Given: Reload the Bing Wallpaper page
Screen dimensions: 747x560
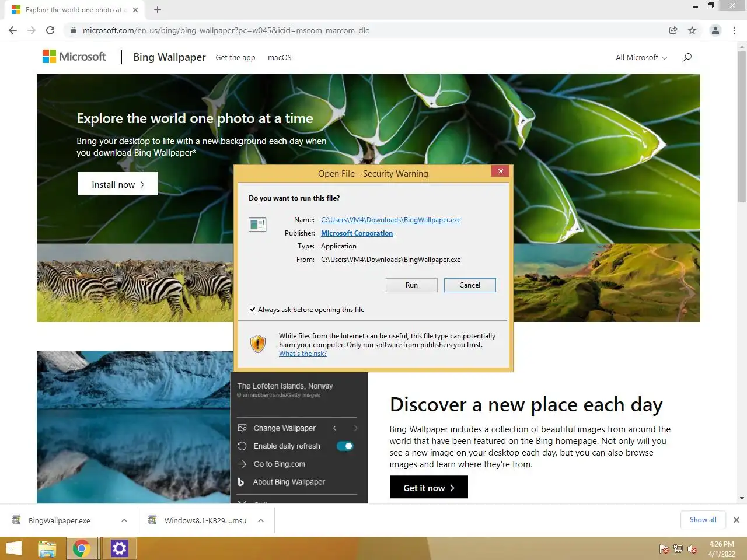Looking at the screenshot, I should coord(50,30).
